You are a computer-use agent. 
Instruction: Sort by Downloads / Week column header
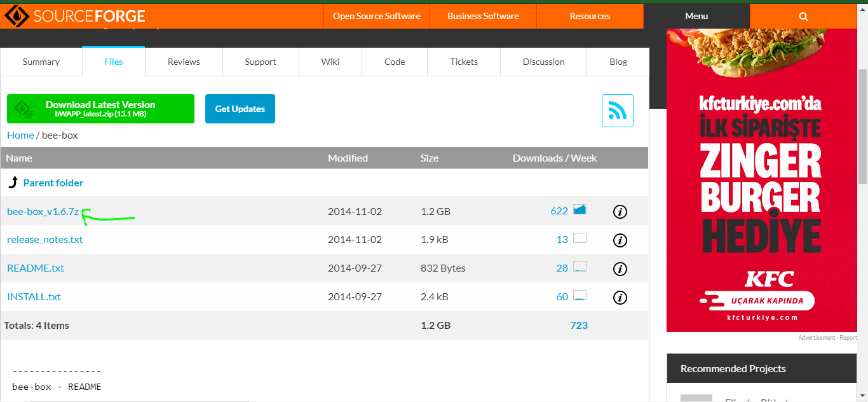555,158
